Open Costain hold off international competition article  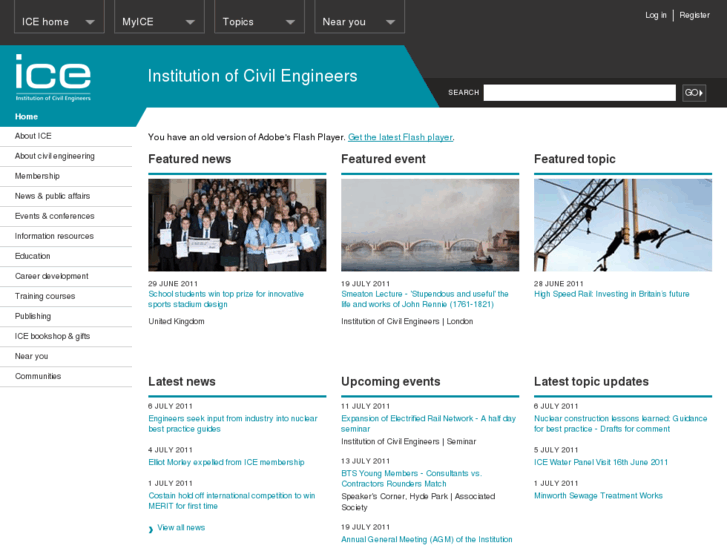pos(232,500)
